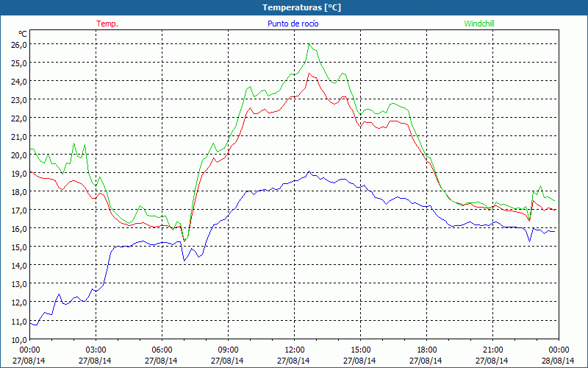The width and height of the screenshot is (588, 368).
Task: Click the 26,0 y-axis value
Action: pos(18,45)
